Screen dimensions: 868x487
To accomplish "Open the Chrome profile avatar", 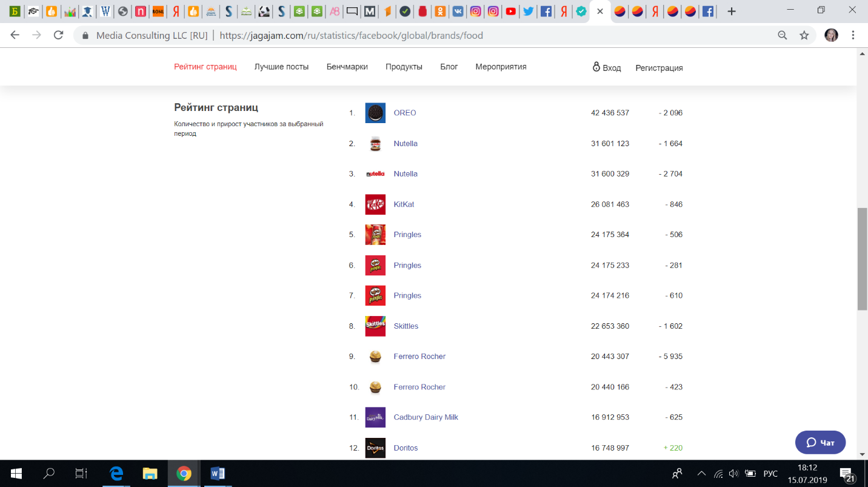I will (832, 35).
